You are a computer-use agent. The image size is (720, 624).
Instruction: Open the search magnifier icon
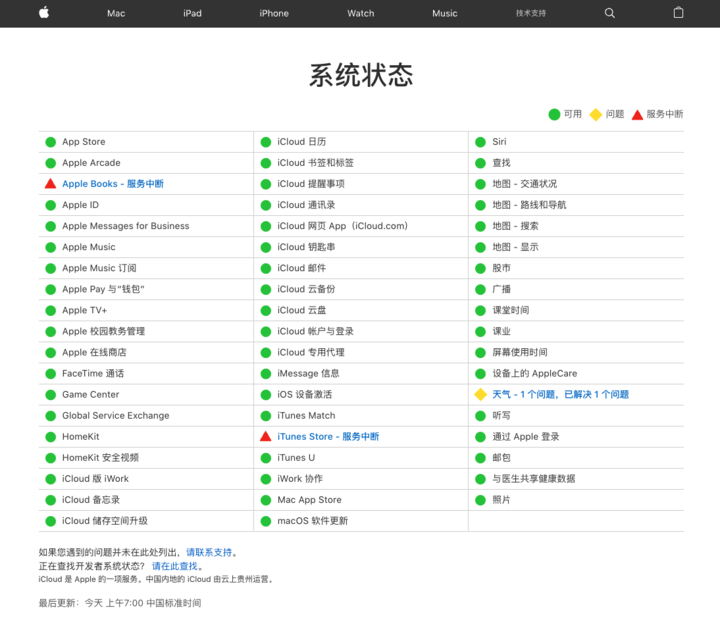pos(609,13)
